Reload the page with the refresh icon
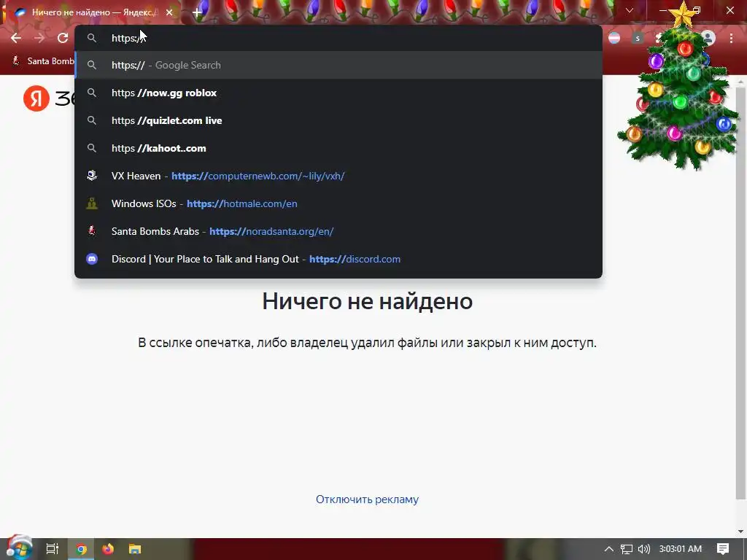This screenshot has width=747, height=560. pos(63,38)
